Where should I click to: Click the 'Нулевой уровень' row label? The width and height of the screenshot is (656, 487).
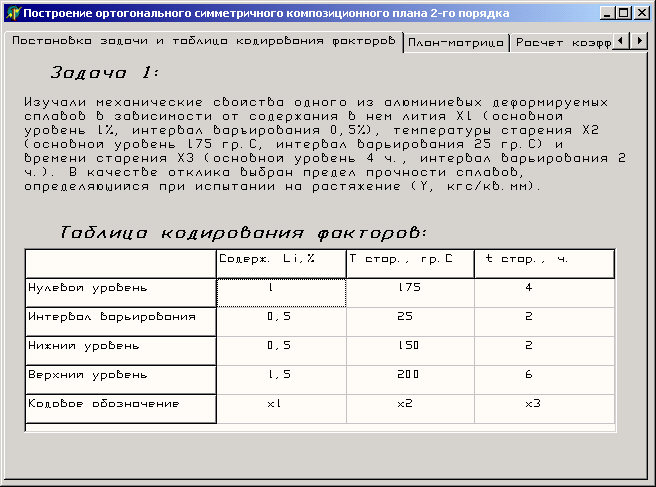coord(121,293)
